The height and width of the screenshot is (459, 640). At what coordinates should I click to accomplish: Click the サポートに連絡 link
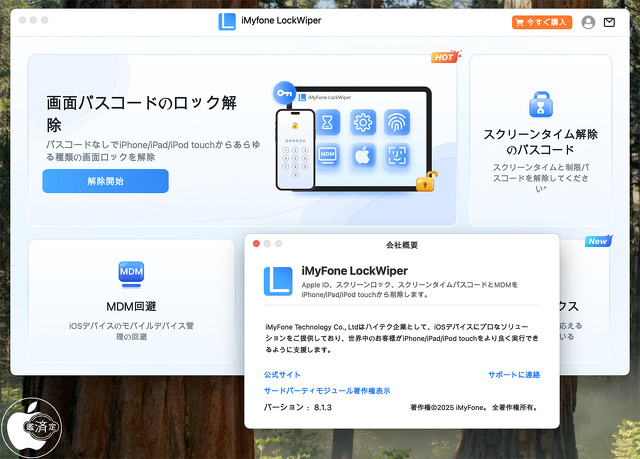tap(514, 375)
